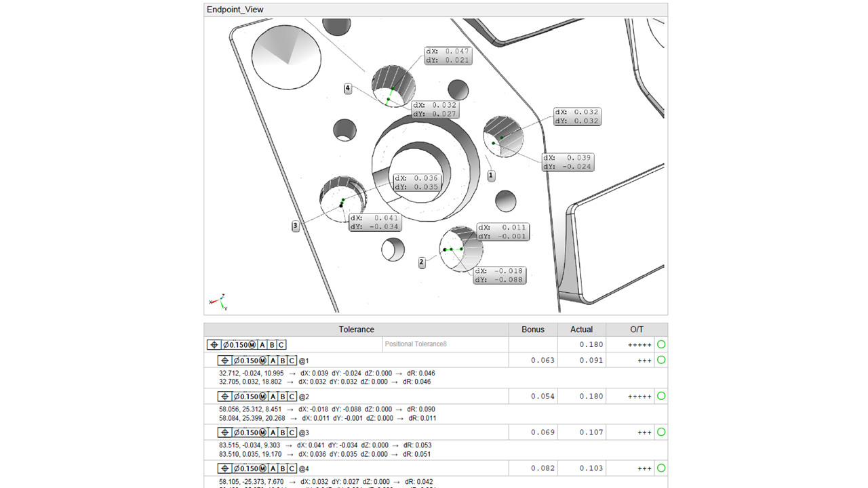Click the top Positional Tolerance8 status circle
This screenshot has width=868, height=488.
[660, 344]
